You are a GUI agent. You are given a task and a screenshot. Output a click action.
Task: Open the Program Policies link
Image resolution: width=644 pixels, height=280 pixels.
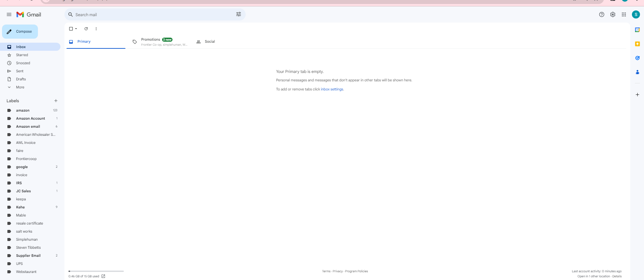pyautogui.click(x=356, y=271)
